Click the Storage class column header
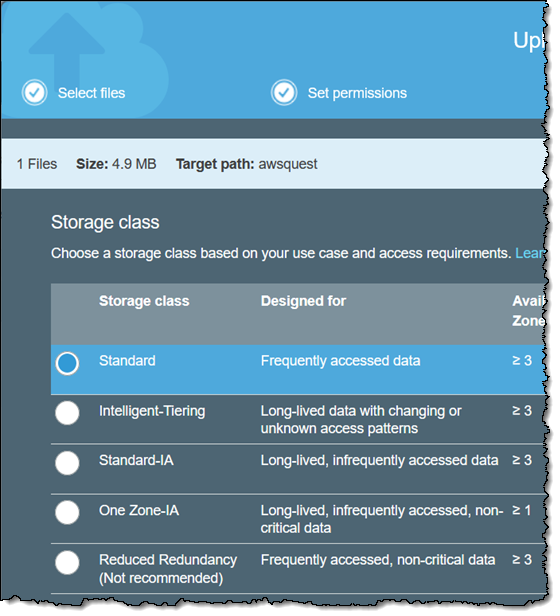 pyautogui.click(x=144, y=301)
